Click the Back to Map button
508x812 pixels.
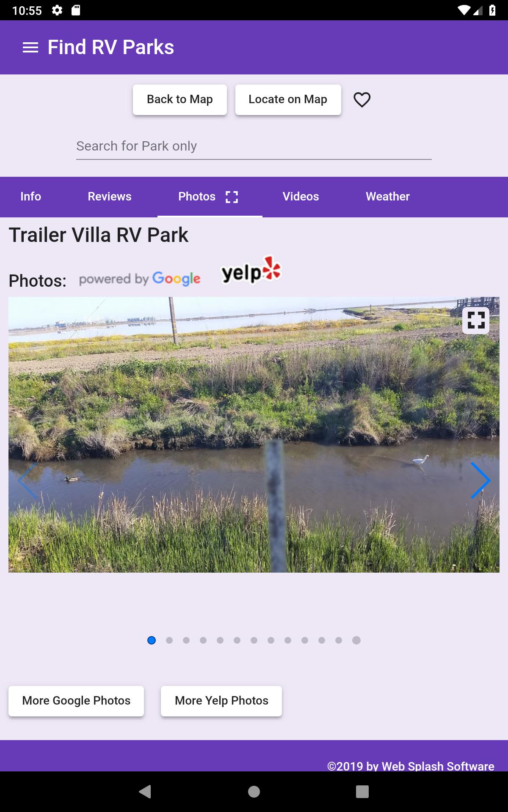180,99
